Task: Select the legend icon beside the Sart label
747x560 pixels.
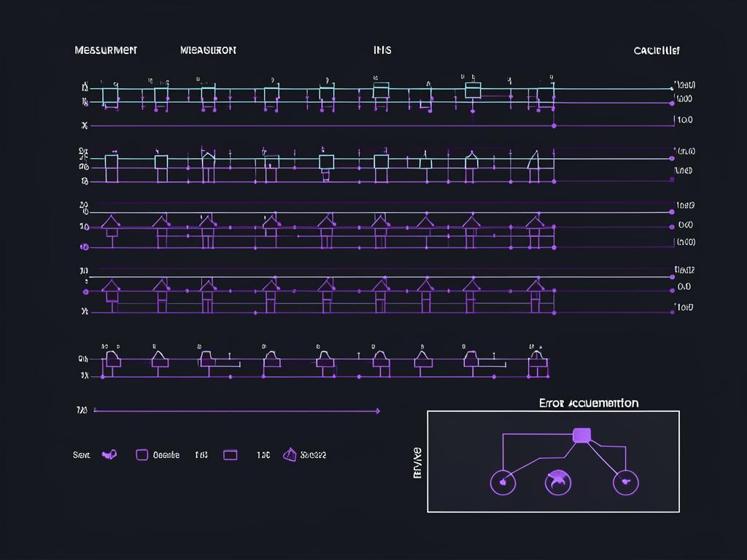Action: [109, 455]
